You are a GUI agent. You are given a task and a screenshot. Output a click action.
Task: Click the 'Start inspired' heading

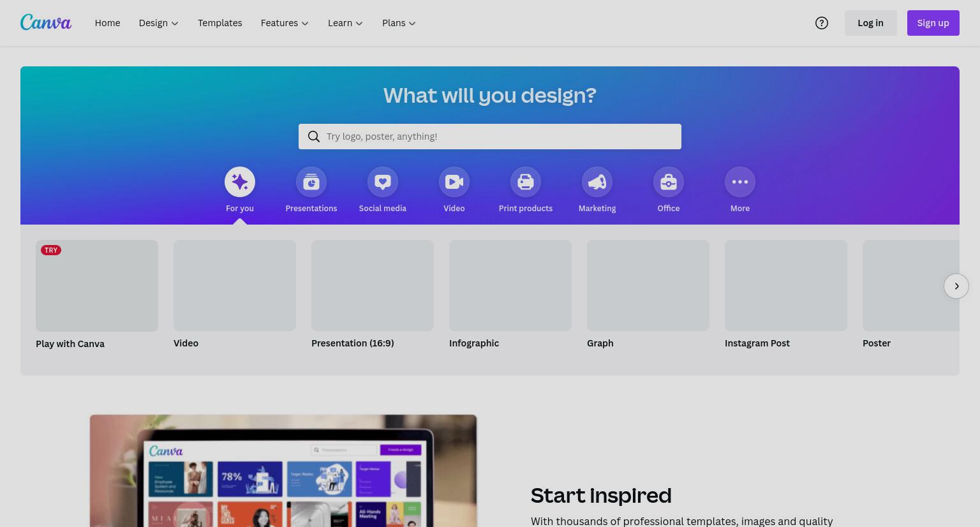pos(601,496)
